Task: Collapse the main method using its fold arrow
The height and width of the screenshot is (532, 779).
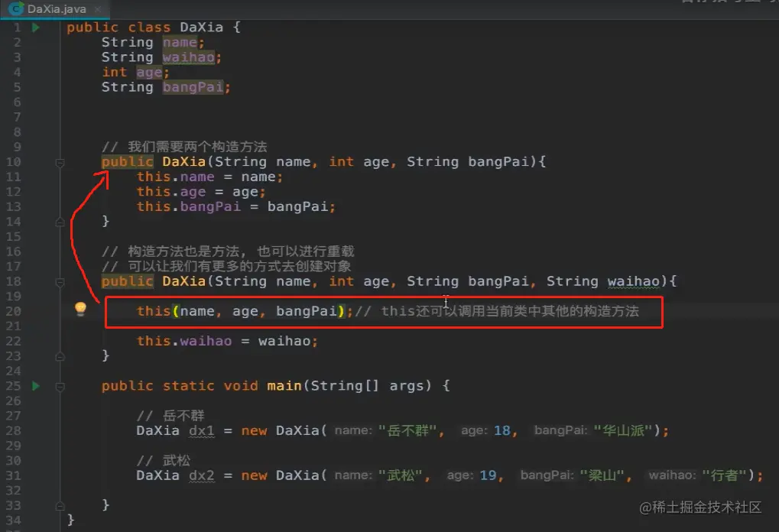Action: (x=60, y=386)
